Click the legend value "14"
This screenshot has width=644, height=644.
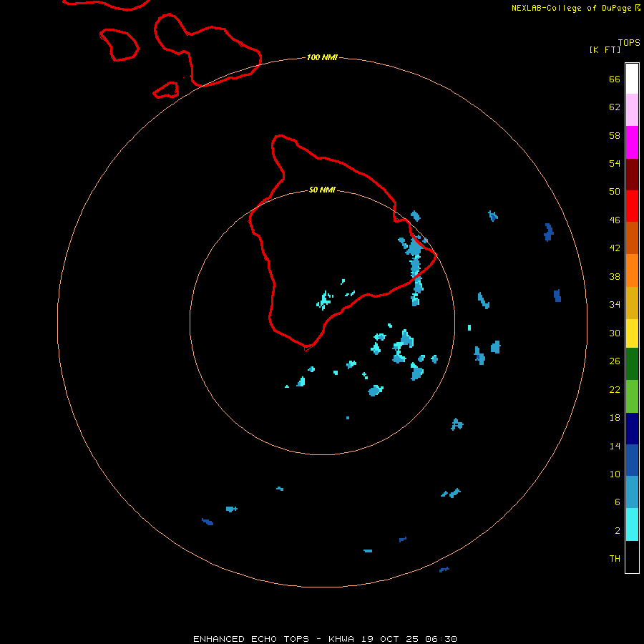615,446
